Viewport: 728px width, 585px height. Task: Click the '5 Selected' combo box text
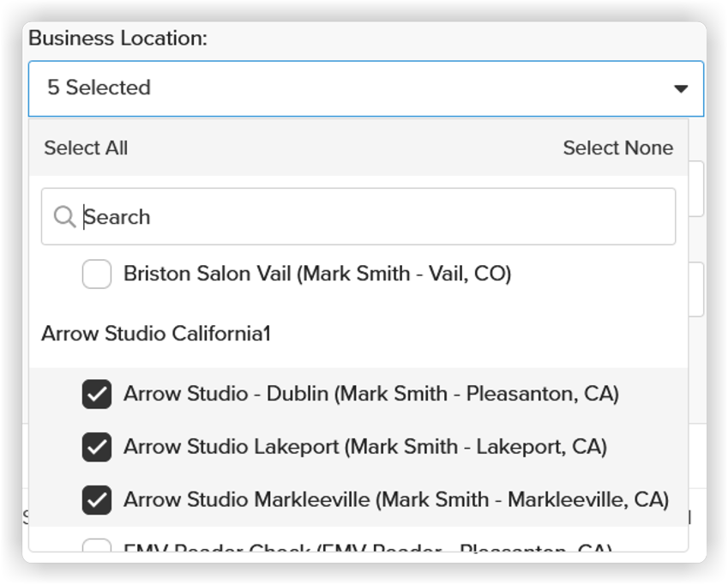pos(99,87)
